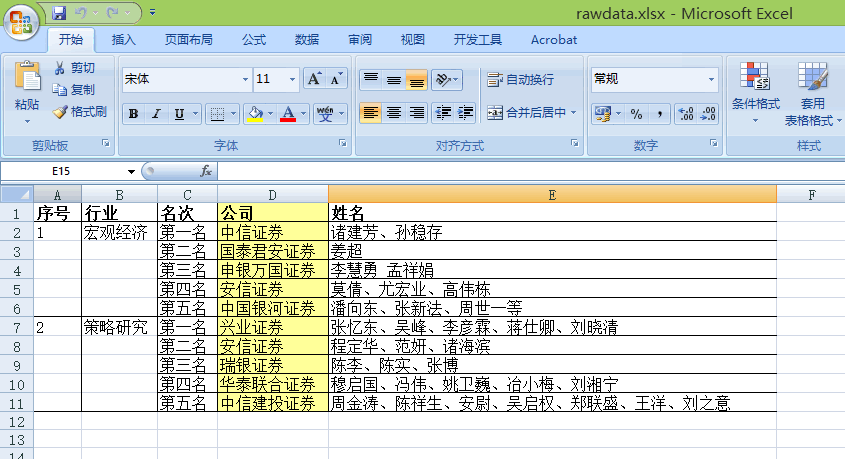The width and height of the screenshot is (845, 459).
Task: Open 条件格式 conditional formatting
Action: 755,92
